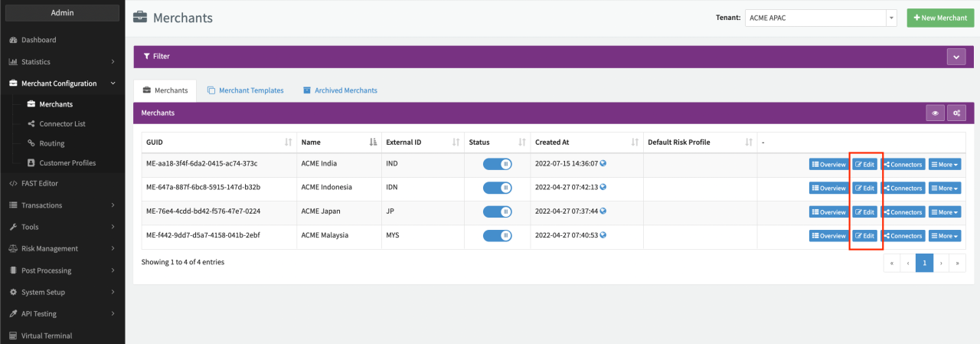Switch to Merchant Templates tab

click(246, 90)
